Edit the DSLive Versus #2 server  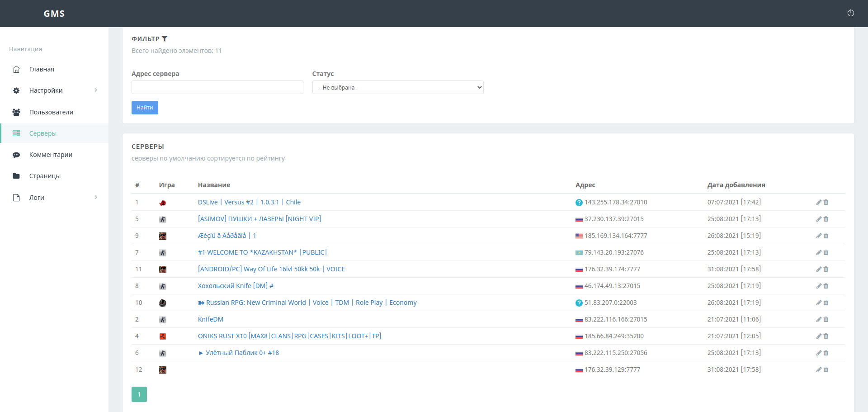click(819, 202)
